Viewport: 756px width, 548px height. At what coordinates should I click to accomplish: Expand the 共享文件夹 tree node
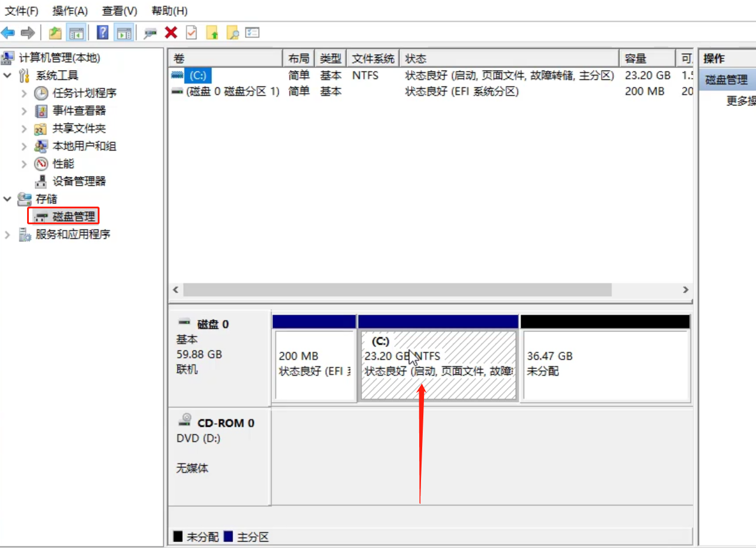[x=24, y=128]
